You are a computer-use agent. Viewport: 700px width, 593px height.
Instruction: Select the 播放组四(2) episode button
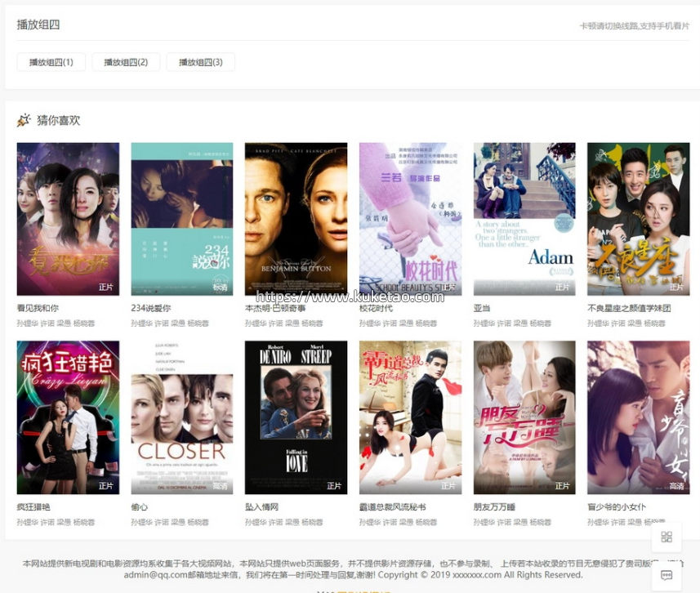[126, 62]
